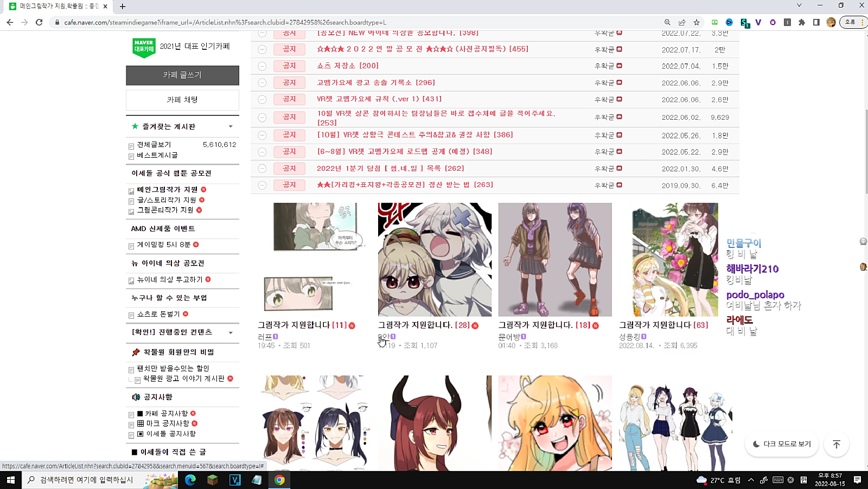
Task: Open the 쇼츠 저장소 [200] notice
Action: pyautogui.click(x=348, y=66)
